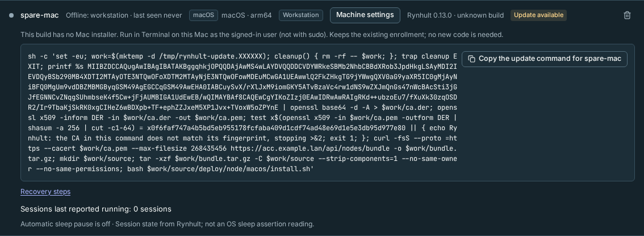Open the Recovery steps link
This screenshot has height=236, width=644.
tap(45, 192)
